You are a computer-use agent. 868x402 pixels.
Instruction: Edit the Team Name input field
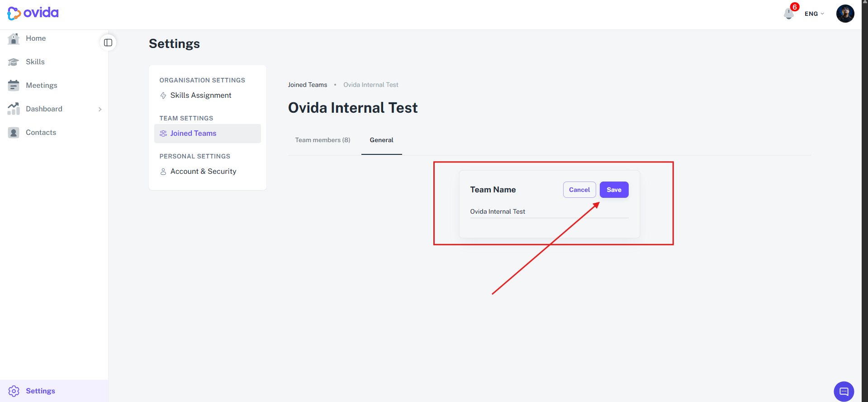click(x=549, y=211)
